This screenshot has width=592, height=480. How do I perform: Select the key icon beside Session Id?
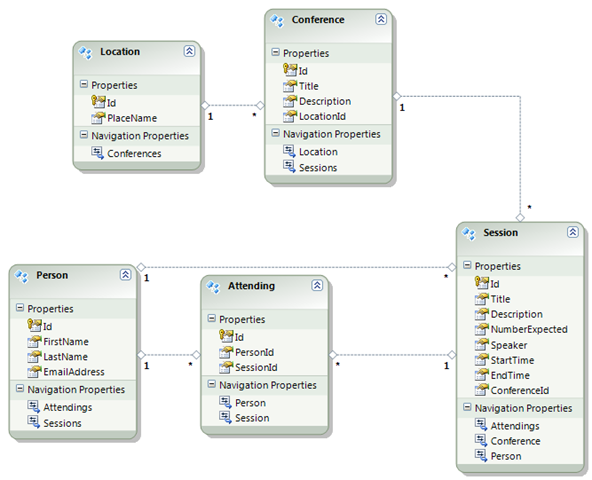482,283
